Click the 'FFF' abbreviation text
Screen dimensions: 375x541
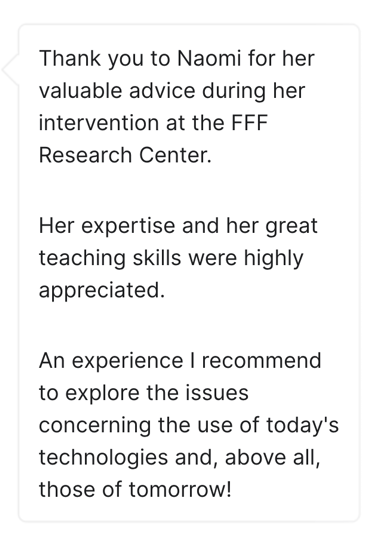tap(250, 123)
